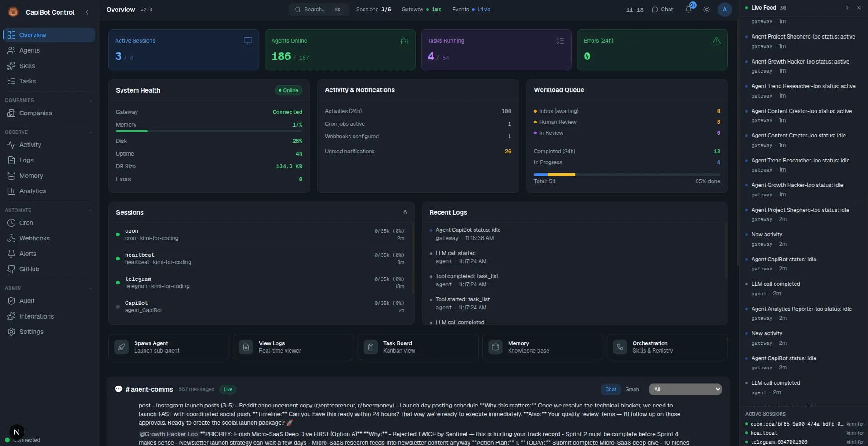The image size is (868, 446).
Task: Collapse the Companies section
Action: click(x=90, y=100)
